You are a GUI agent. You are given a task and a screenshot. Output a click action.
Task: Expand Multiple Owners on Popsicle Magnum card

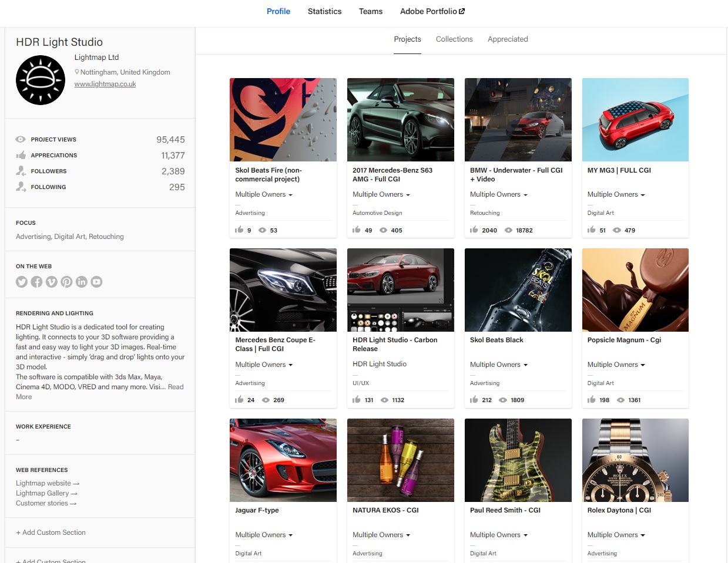point(616,365)
